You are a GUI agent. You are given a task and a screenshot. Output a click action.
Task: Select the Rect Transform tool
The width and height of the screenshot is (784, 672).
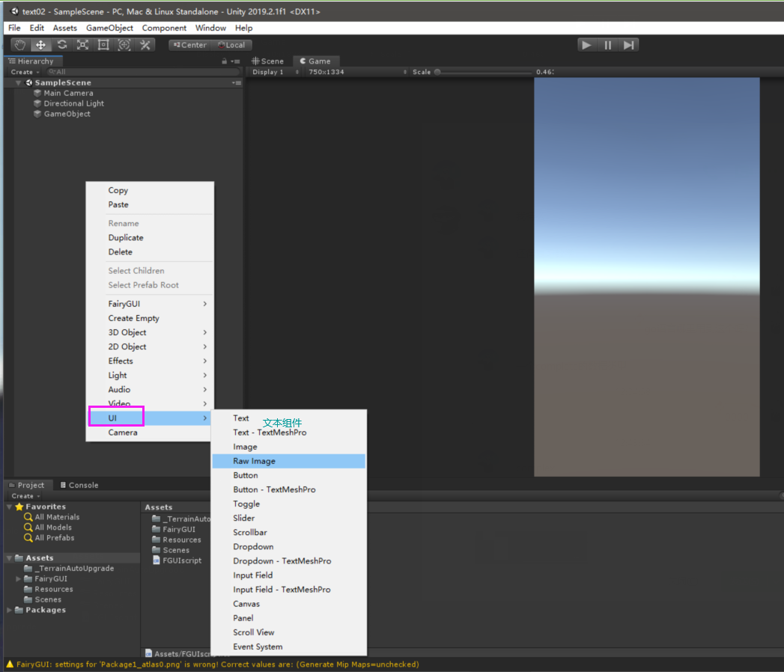pyautogui.click(x=103, y=44)
